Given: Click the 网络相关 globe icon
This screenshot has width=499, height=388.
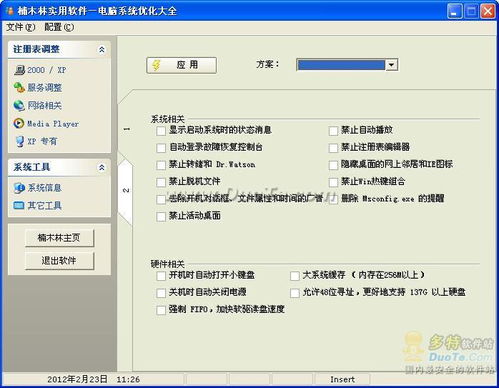Looking at the screenshot, I should coord(19,106).
